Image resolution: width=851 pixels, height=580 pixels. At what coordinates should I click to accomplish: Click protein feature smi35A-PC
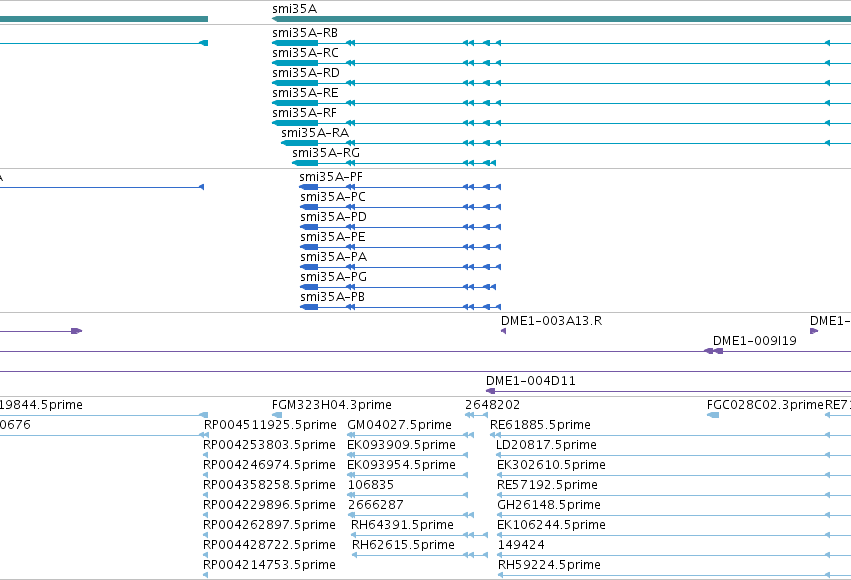333,197
